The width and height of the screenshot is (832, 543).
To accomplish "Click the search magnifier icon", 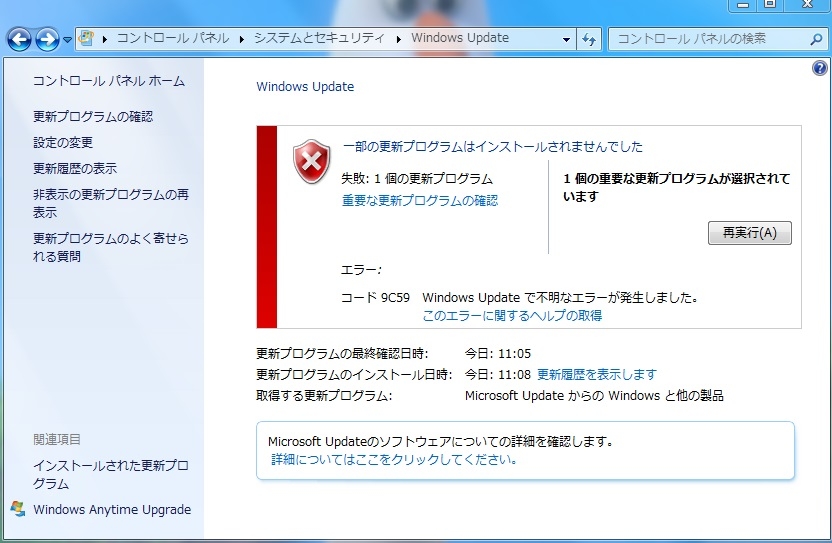I will pyautogui.click(x=817, y=39).
